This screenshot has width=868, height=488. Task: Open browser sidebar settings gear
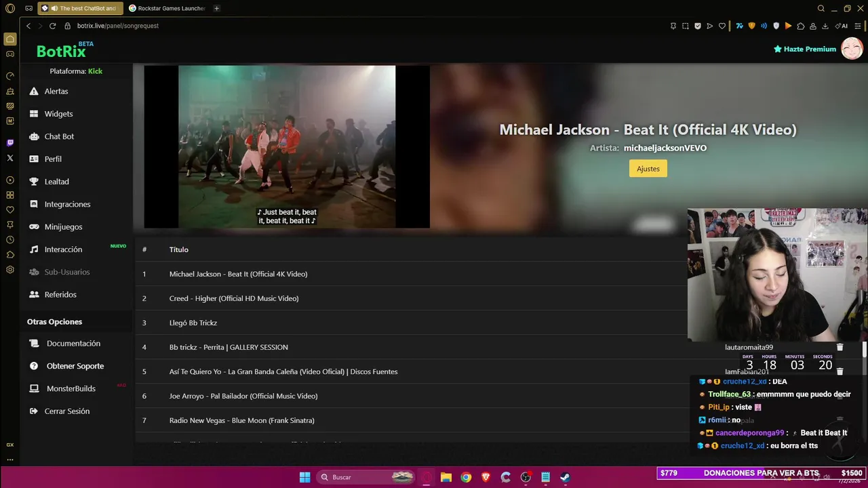(x=10, y=270)
